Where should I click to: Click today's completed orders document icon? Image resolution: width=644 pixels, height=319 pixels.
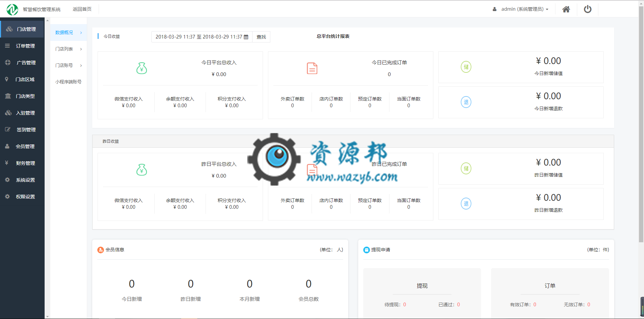pos(312,68)
